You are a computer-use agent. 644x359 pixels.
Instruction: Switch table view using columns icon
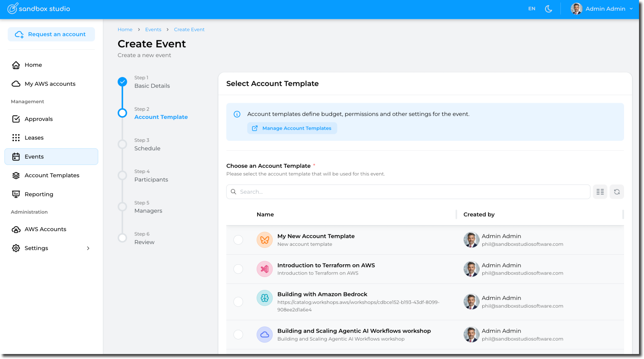(600, 192)
